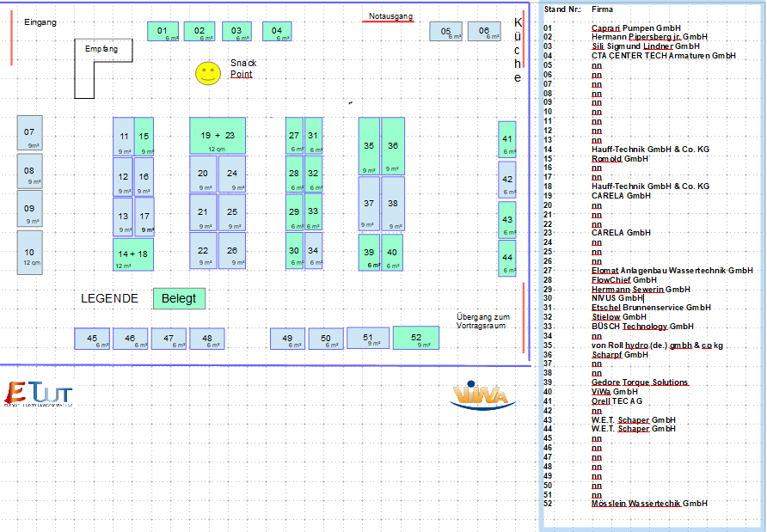Click Sili Sigmund Lindner GmbH entry
767x532 pixels.
[645, 46]
